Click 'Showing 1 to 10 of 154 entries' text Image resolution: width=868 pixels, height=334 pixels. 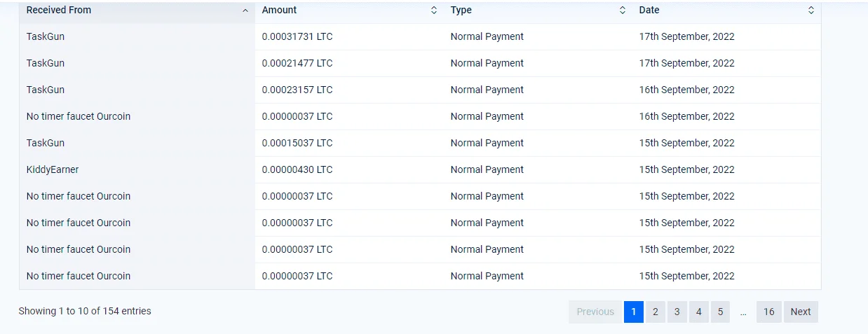[x=85, y=311]
